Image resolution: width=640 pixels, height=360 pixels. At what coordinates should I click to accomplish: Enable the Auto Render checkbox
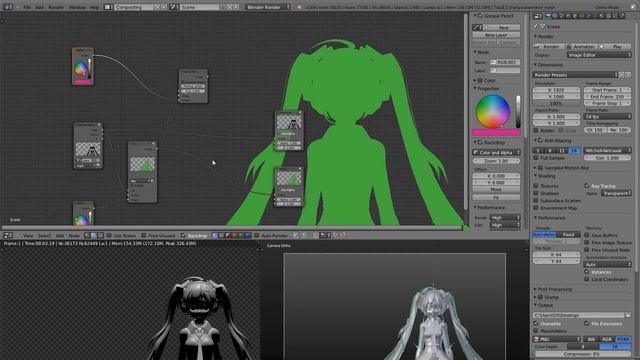[x=256, y=236]
